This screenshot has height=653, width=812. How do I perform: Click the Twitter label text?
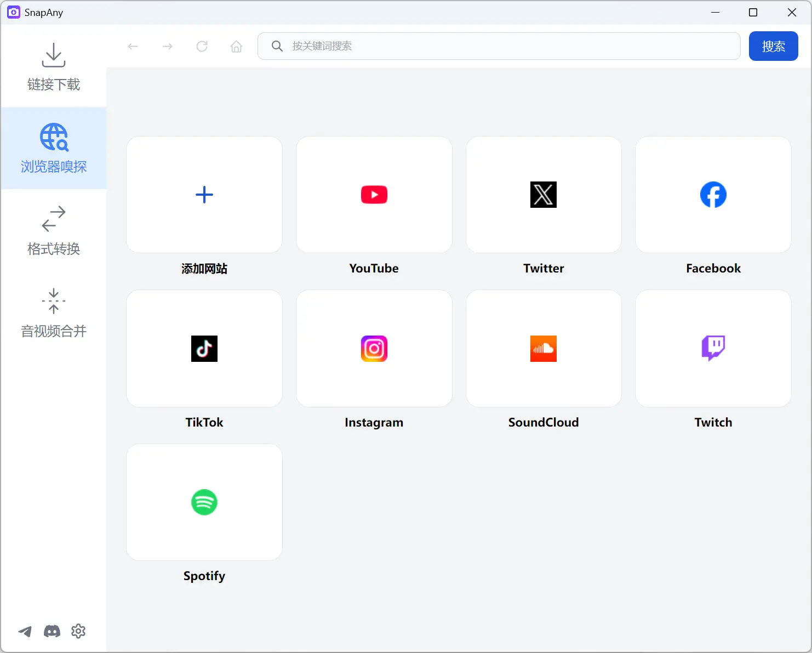(x=544, y=269)
